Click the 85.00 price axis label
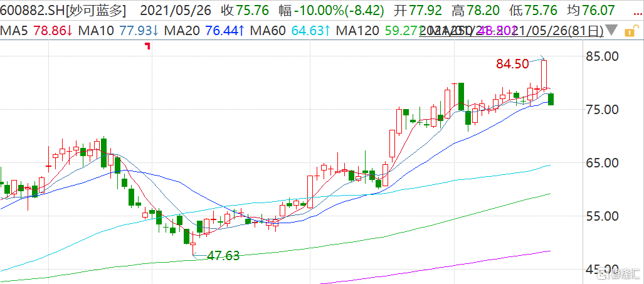Viewport: 644px width, 284px height. click(603, 55)
